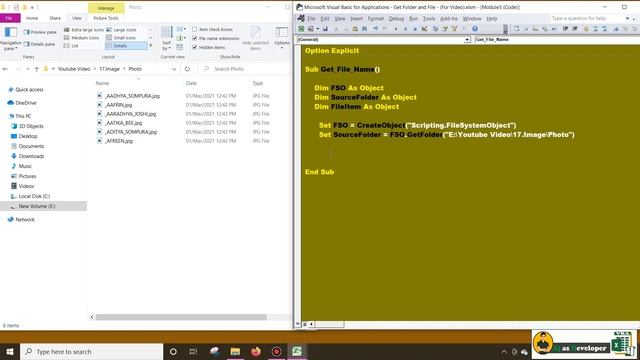Click the Type here to search taskbar box
This screenshot has height=360, width=640.
(x=91, y=351)
